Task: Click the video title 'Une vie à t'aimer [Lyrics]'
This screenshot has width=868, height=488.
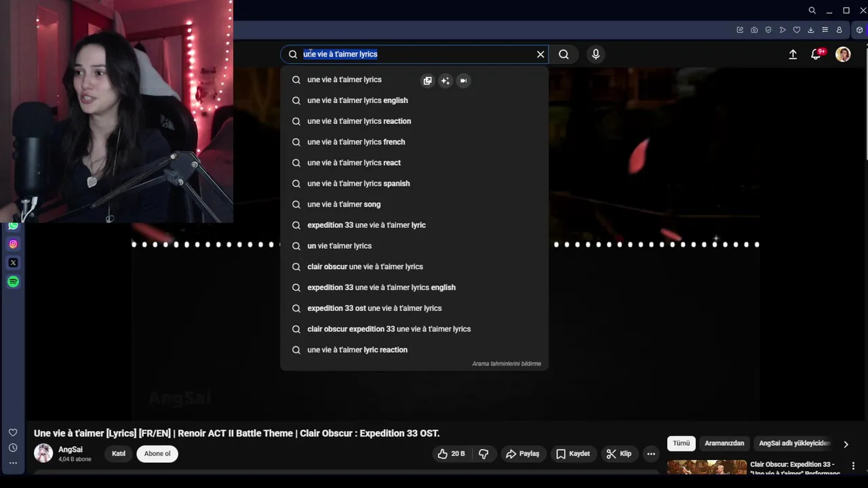Action: point(237,433)
